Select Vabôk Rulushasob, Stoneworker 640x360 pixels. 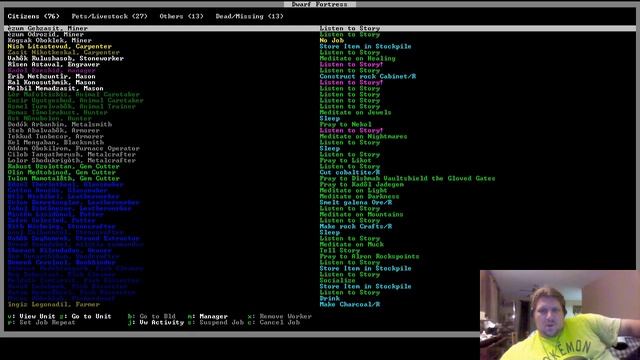65,58
